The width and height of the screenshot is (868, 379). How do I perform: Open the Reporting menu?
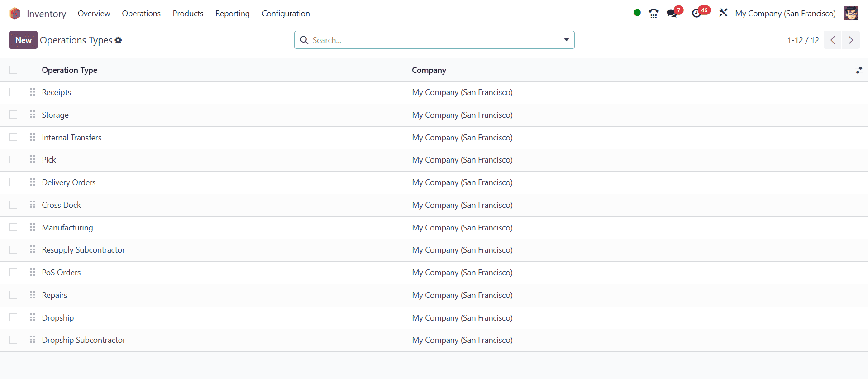coord(232,14)
